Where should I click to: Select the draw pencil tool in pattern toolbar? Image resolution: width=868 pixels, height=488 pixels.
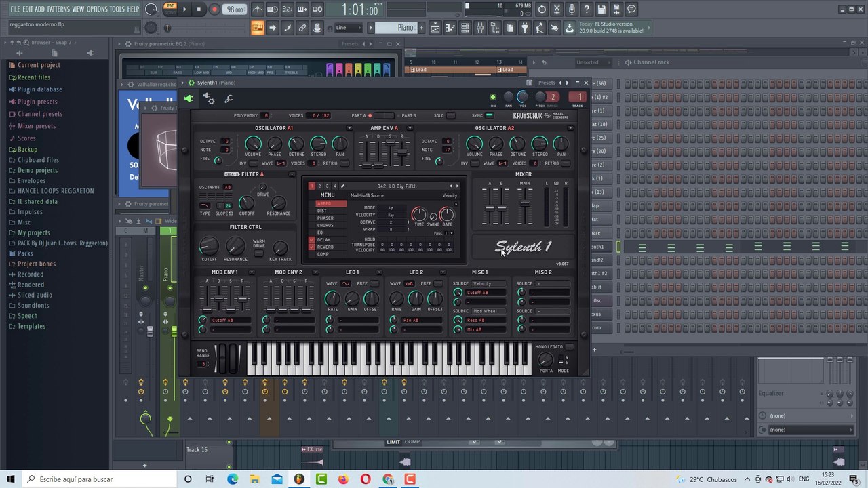pyautogui.click(x=288, y=28)
